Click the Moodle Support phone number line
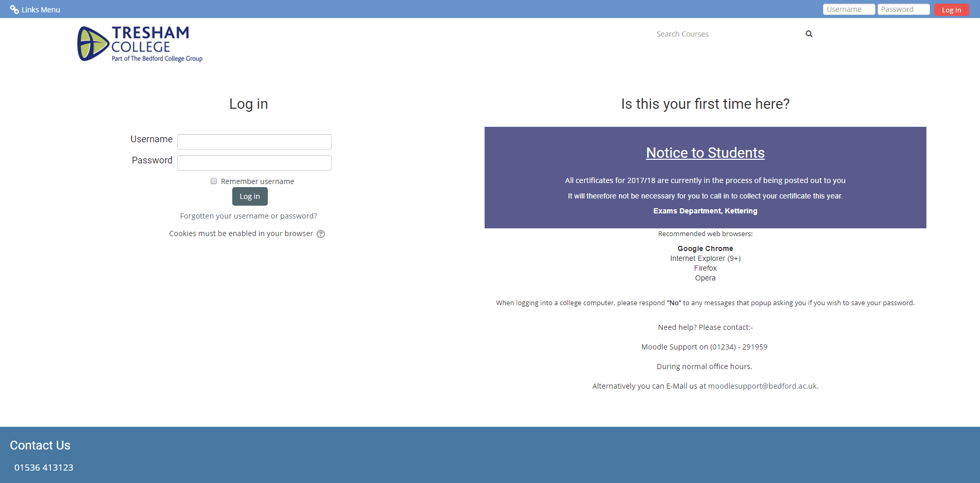Viewport: 980px width, 483px height. [x=704, y=347]
